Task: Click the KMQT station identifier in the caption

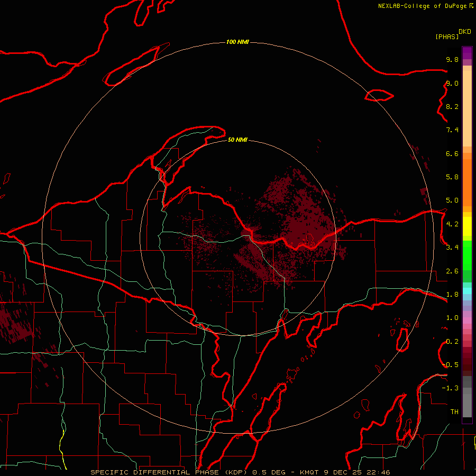Action: point(309,472)
